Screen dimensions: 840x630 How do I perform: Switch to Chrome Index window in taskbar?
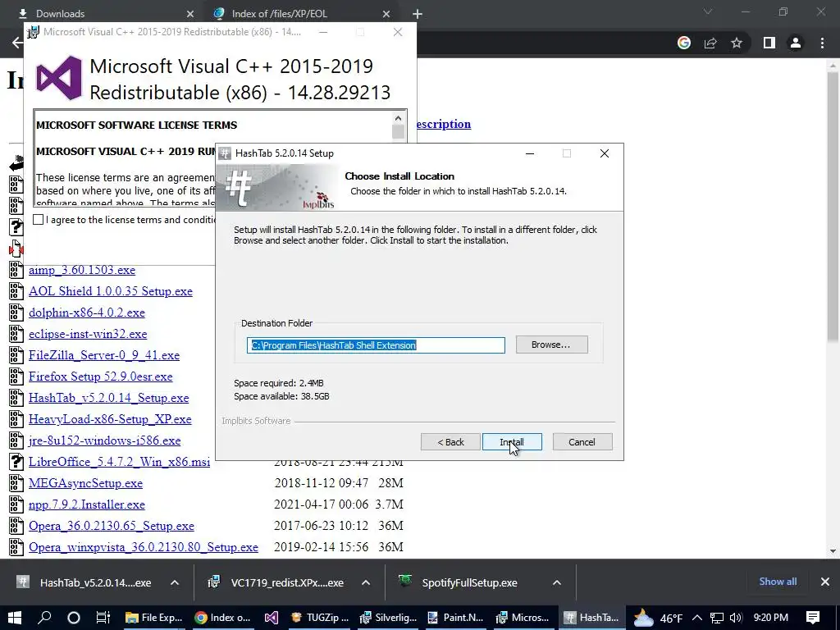(x=222, y=618)
